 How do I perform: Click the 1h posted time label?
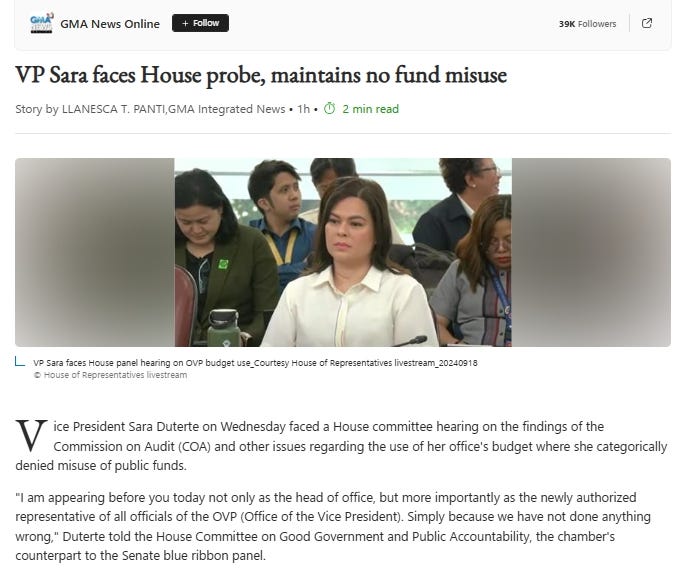click(x=303, y=109)
